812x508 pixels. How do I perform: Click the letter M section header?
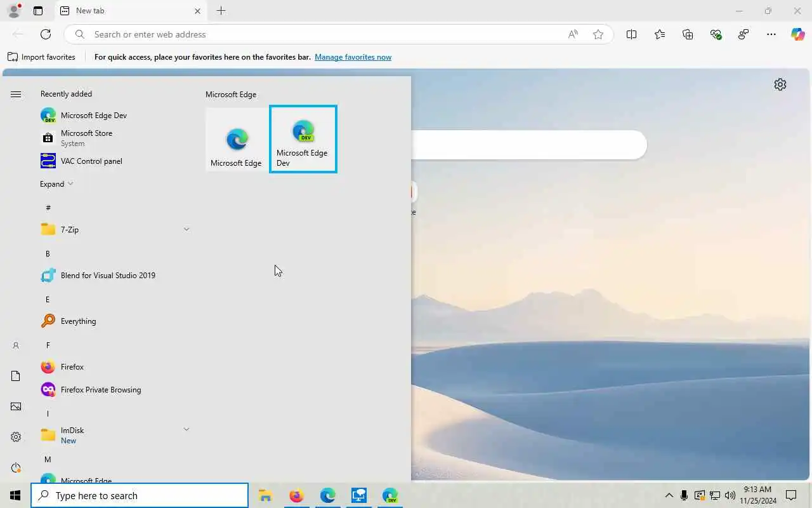click(48, 459)
